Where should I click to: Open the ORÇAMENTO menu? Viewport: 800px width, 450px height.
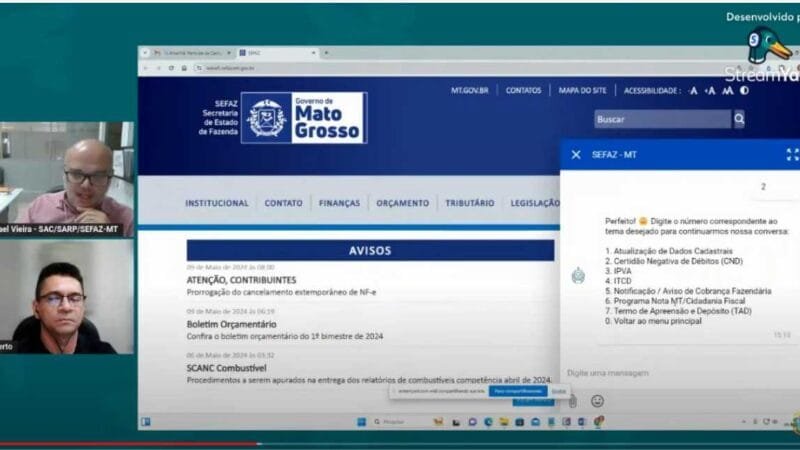coord(403,203)
